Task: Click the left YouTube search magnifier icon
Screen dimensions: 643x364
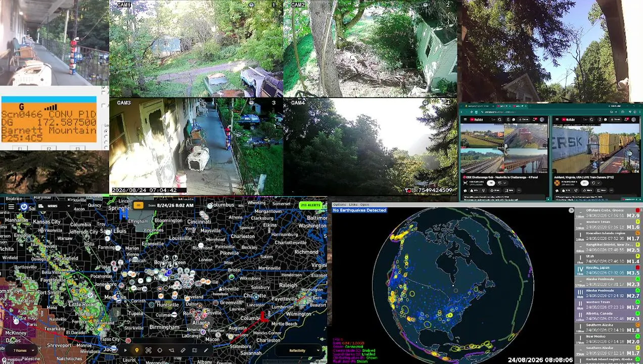Action: click(499, 119)
